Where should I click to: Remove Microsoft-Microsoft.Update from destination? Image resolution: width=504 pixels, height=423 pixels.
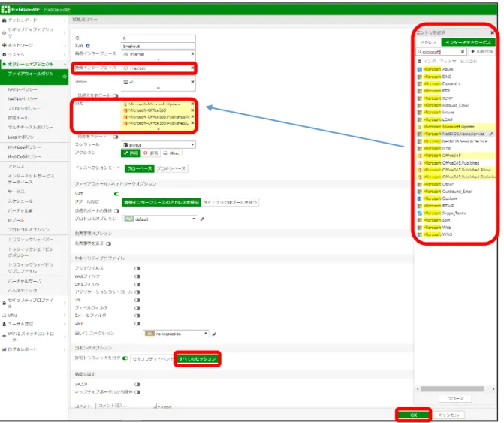pos(192,104)
